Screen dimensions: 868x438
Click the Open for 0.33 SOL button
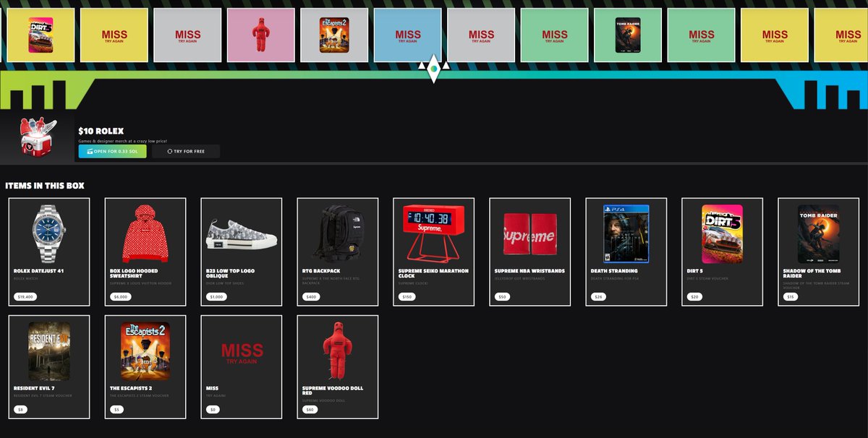click(113, 151)
